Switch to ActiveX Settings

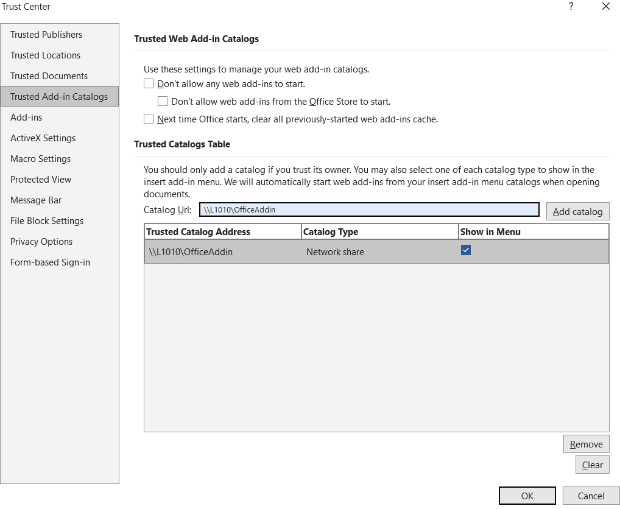pyautogui.click(x=43, y=138)
